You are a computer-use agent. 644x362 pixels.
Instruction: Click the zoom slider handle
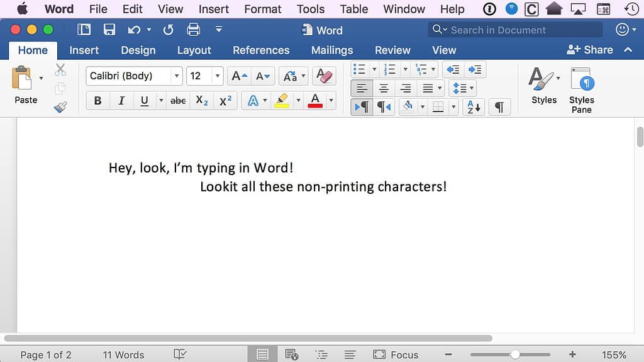(x=515, y=355)
